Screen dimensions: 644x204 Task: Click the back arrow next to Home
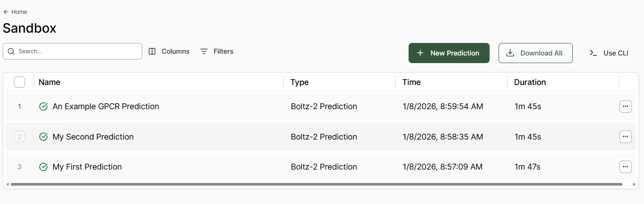point(6,12)
